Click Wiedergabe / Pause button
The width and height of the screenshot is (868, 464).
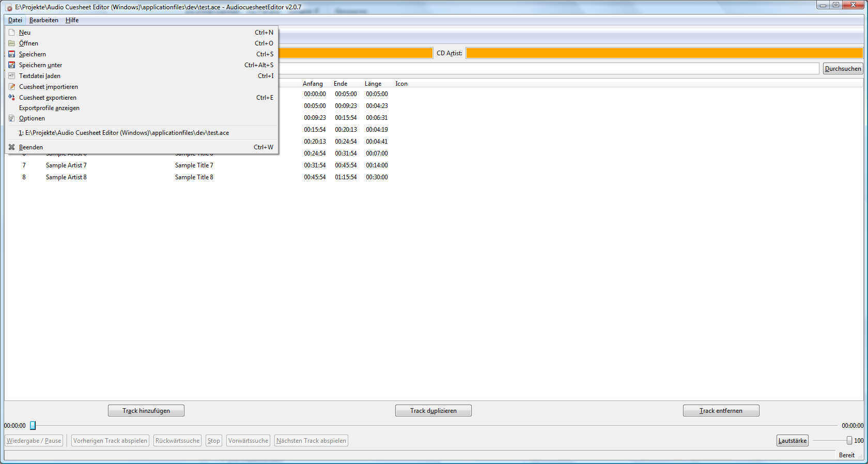coord(34,441)
